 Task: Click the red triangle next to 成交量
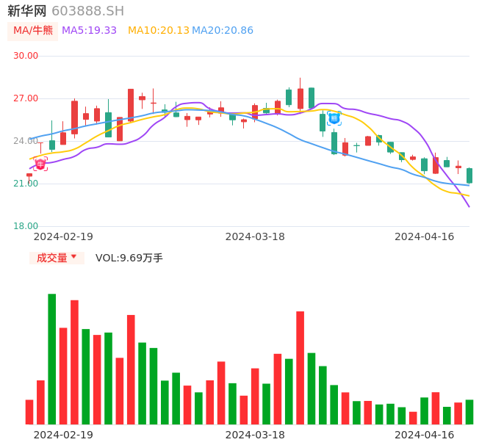73,257
